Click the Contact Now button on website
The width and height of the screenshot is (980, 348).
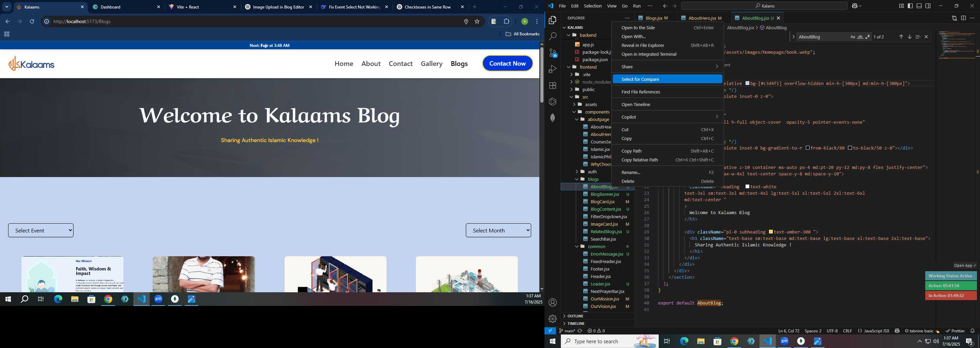[507, 64]
